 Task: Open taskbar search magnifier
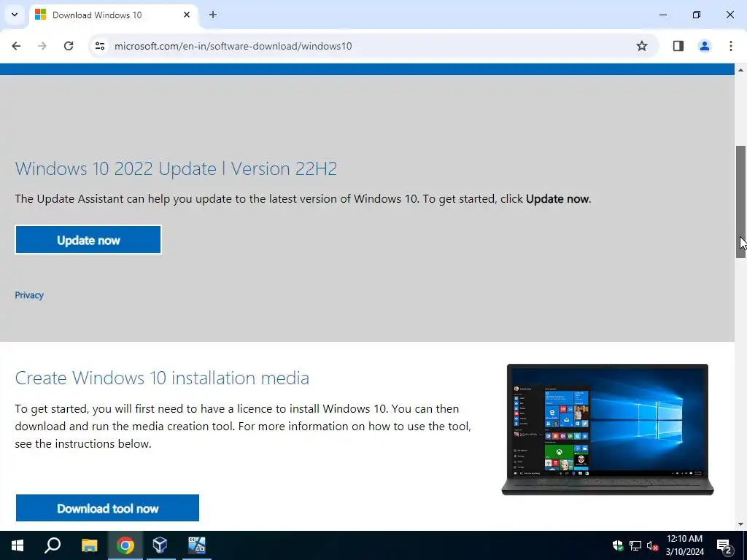(53, 545)
